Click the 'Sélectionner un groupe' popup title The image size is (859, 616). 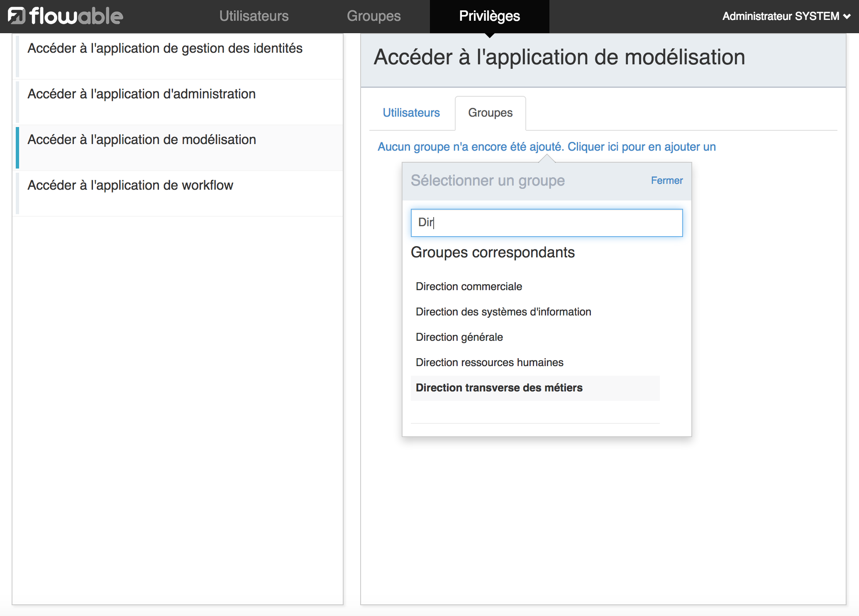point(488,181)
